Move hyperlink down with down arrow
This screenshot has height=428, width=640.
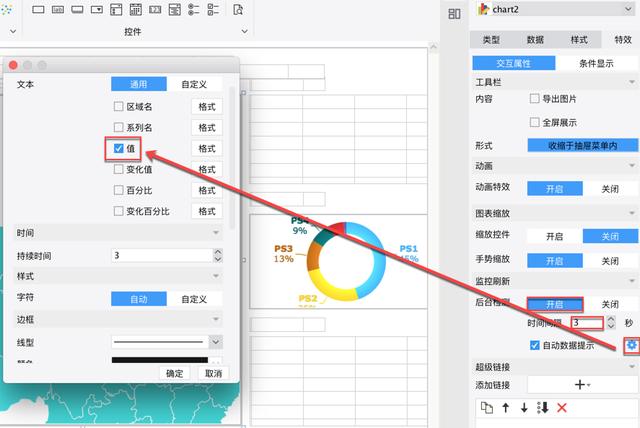tap(524, 407)
